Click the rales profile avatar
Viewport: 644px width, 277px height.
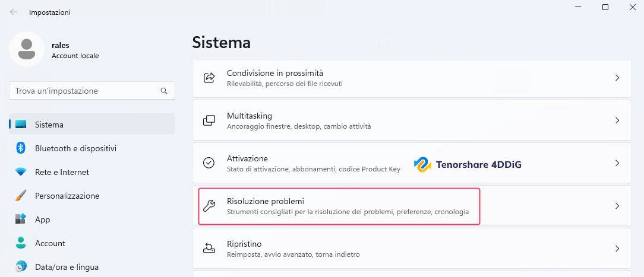click(26, 49)
